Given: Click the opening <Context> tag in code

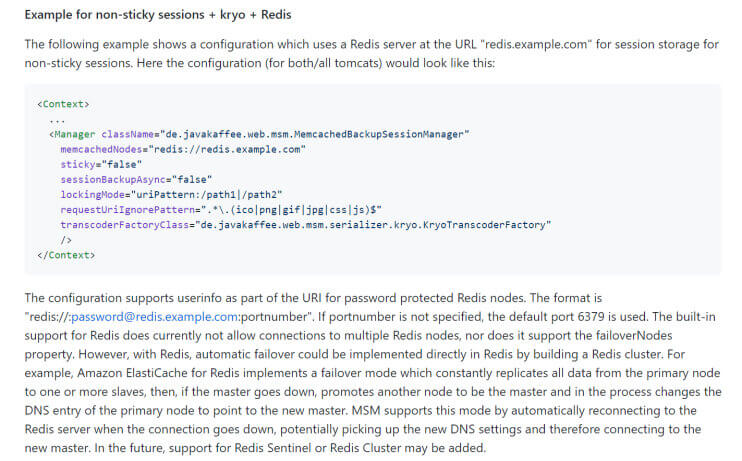Looking at the screenshot, I should point(63,104).
